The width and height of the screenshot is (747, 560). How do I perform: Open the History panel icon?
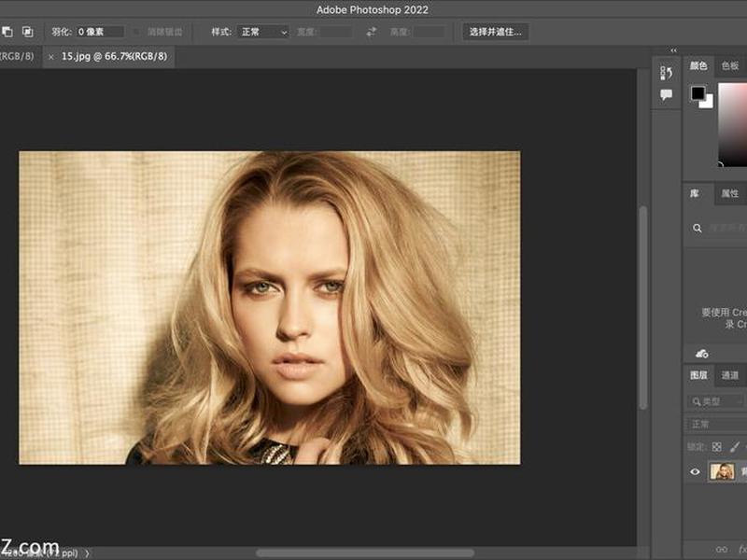[666, 73]
